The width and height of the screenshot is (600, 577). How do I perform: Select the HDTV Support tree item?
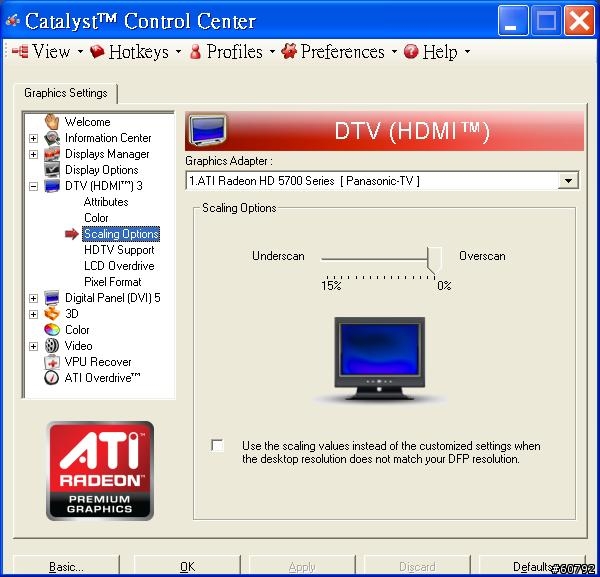[119, 250]
